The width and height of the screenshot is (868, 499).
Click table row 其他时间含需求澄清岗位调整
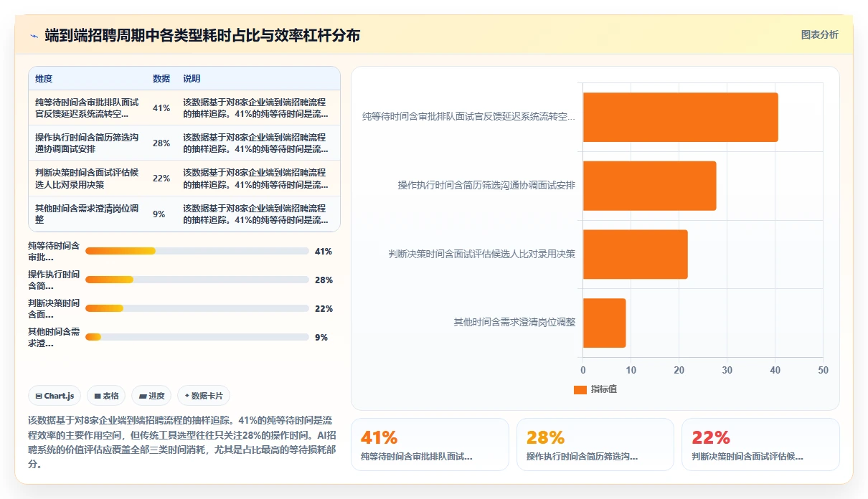[184, 214]
